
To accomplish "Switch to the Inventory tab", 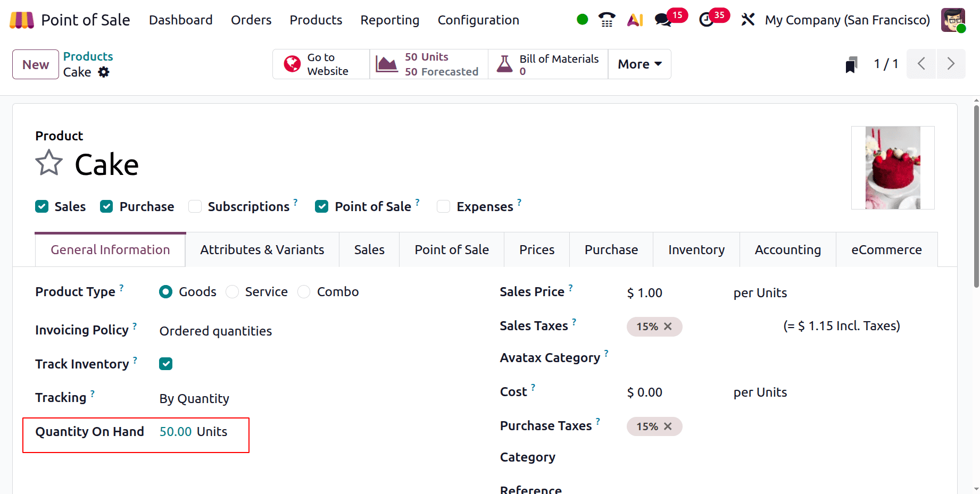I will tap(696, 249).
